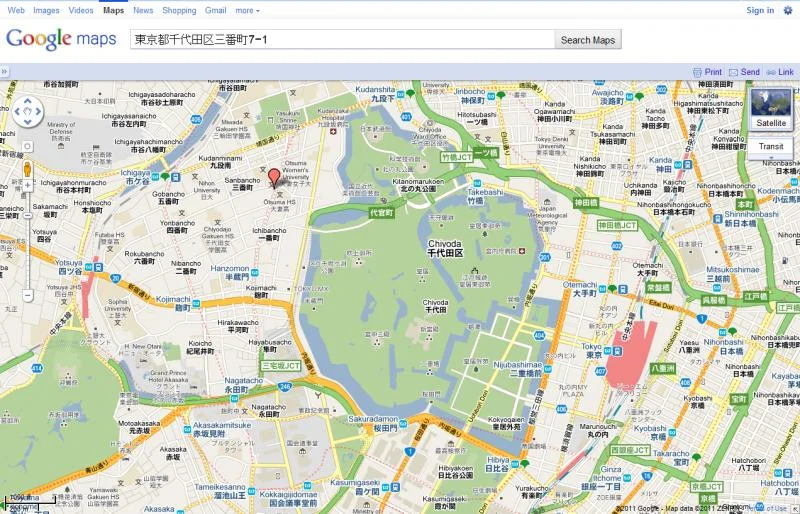The height and width of the screenshot is (514, 800).
Task: Open the Web tab
Action: click(16, 10)
